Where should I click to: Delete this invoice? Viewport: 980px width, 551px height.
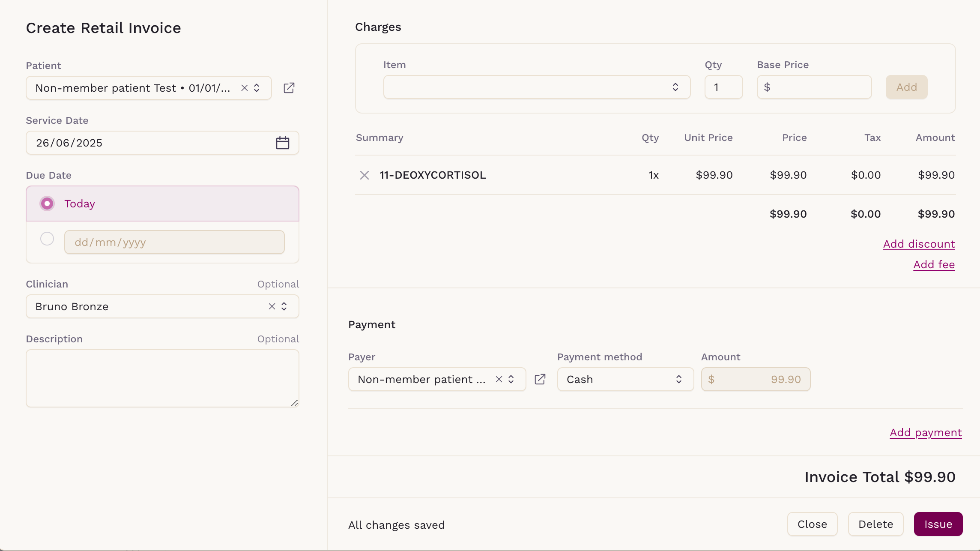point(875,524)
